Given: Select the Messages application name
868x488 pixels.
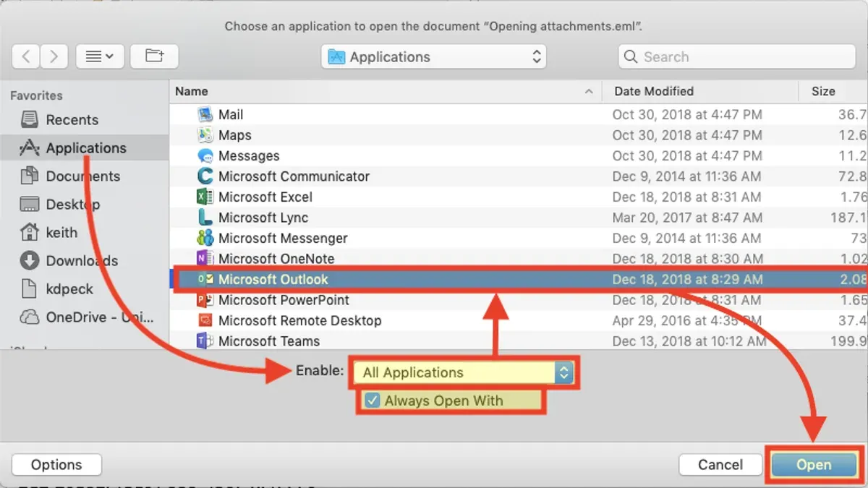Looking at the screenshot, I should point(249,155).
